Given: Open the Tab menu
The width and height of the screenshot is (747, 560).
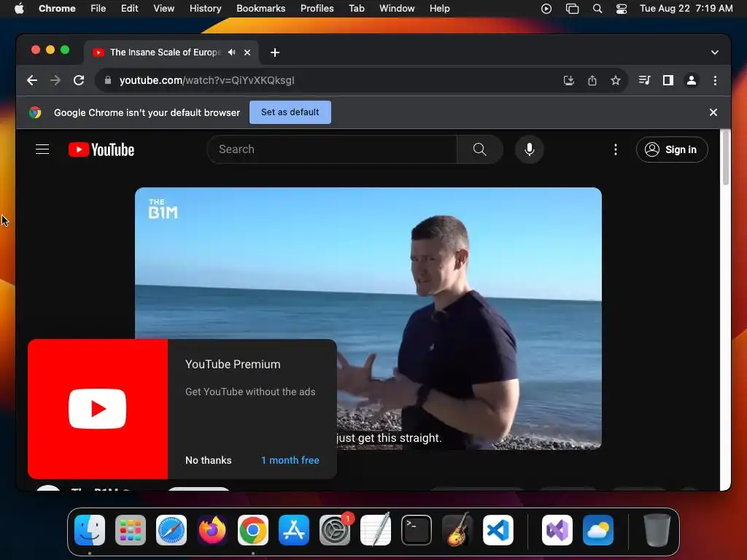Looking at the screenshot, I should click(x=356, y=9).
